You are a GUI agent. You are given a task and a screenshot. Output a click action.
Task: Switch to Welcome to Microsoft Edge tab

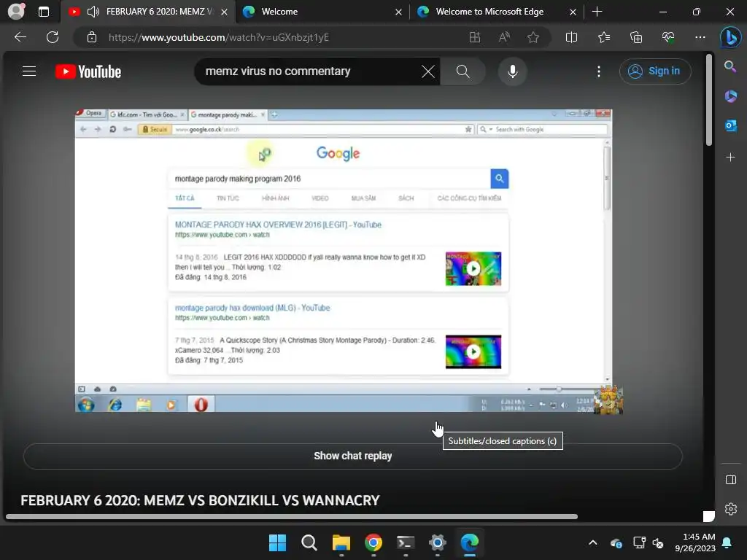click(x=495, y=12)
